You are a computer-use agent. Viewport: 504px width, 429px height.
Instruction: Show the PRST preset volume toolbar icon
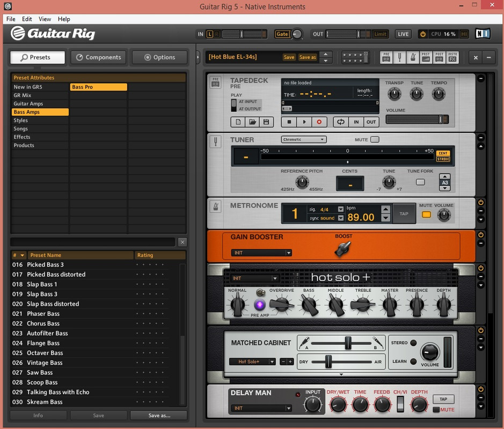point(426,57)
